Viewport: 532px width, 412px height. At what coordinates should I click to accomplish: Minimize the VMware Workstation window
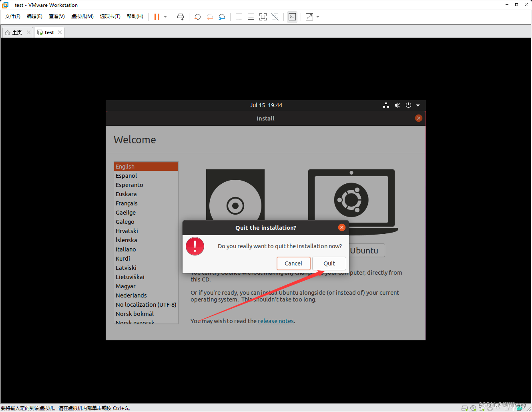tap(507, 5)
